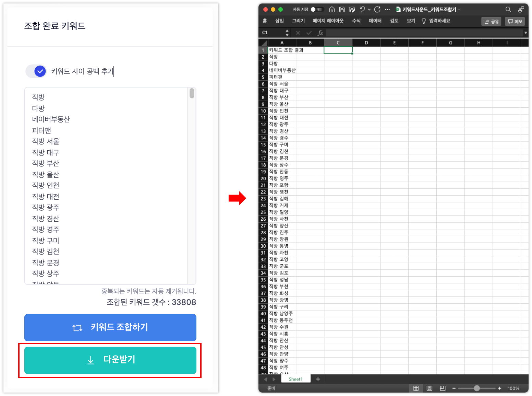Click the next sheet navigation arrow
Viewport: 532px width, 396px height.
tap(274, 379)
